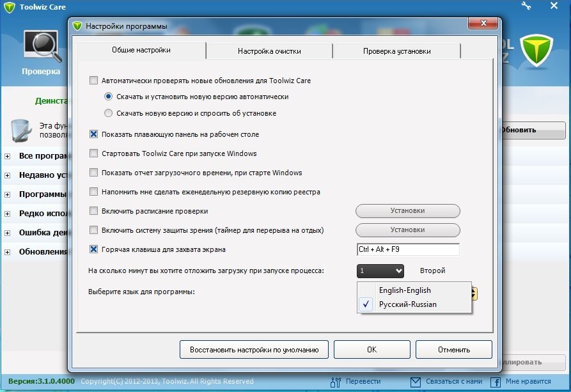Expand the Ошибка деинсталляции tree node

click(7, 233)
